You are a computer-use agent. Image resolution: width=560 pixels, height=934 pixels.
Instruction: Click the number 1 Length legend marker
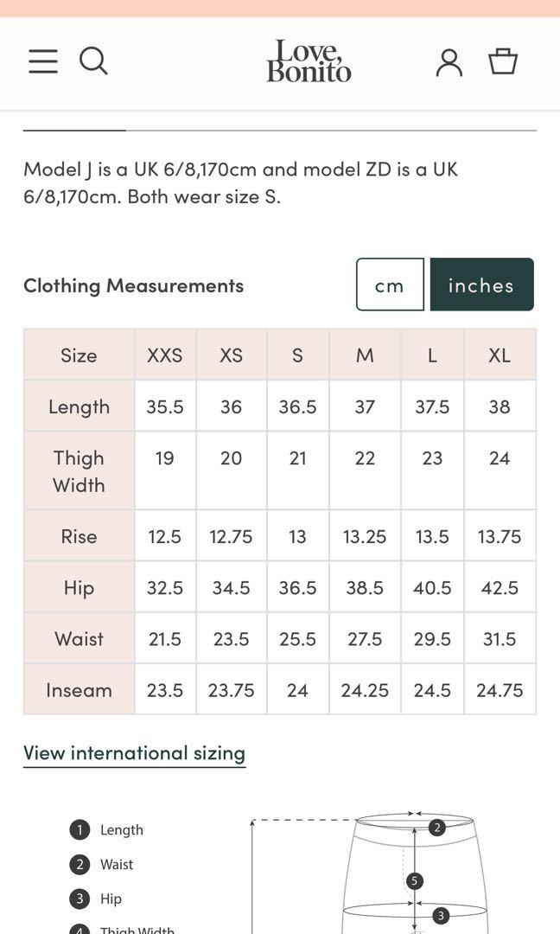click(80, 830)
